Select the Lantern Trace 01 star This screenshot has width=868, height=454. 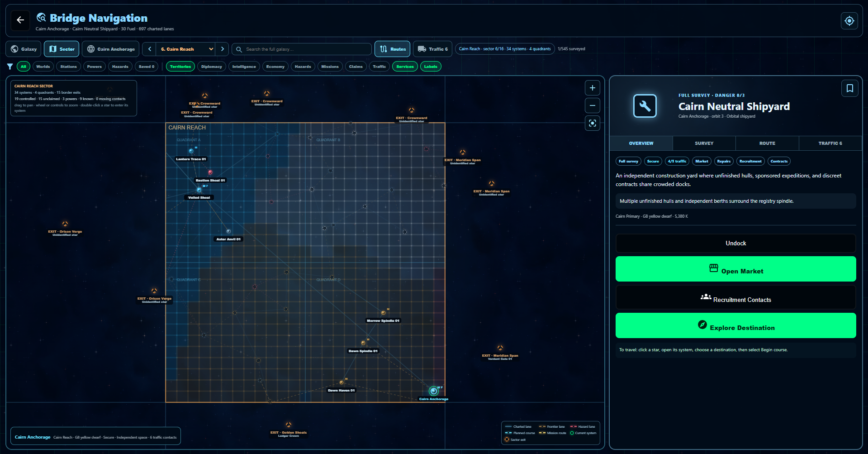(x=191, y=151)
